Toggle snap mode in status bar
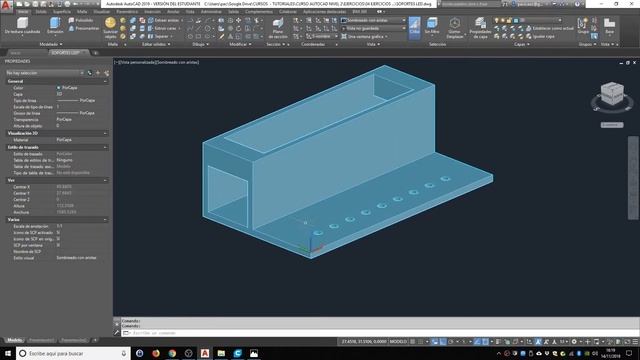640x360 pixels. [420, 342]
